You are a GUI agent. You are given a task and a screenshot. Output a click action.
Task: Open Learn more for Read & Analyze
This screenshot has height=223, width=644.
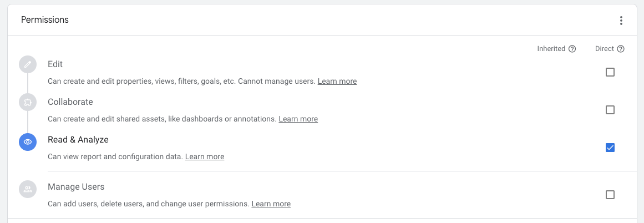tap(205, 157)
